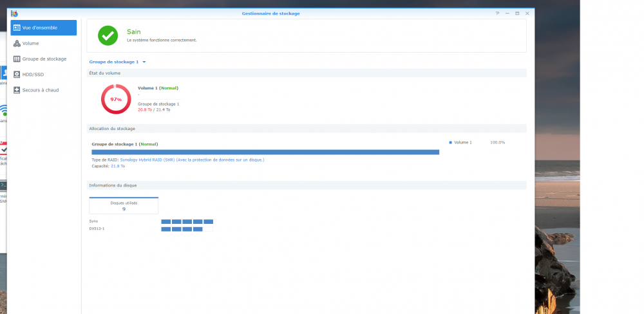Click the blue Volume 1 legend square

[x=451, y=142]
